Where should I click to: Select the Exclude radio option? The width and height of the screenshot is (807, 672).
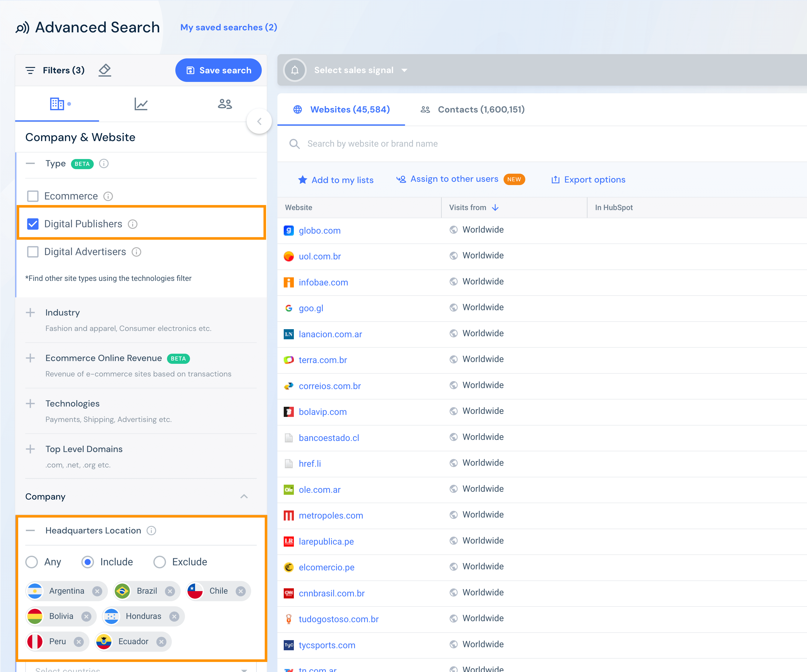pyautogui.click(x=159, y=562)
